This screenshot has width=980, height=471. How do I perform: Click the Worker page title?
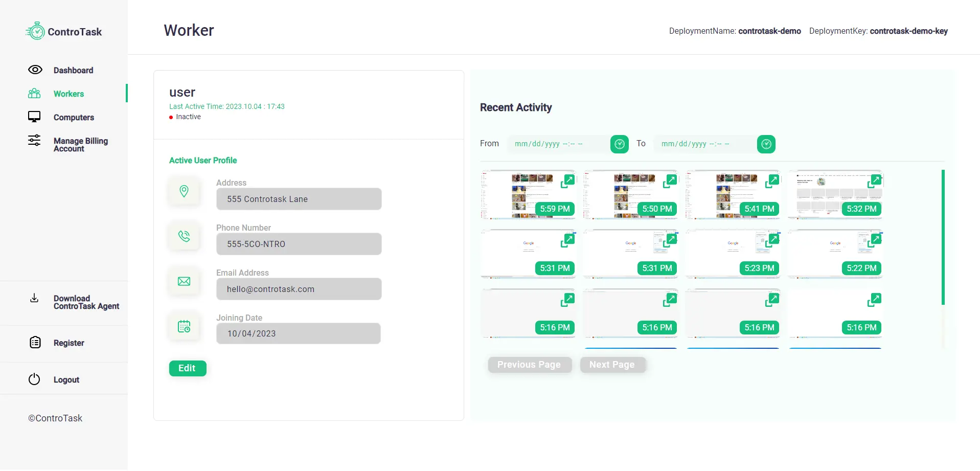pyautogui.click(x=189, y=30)
